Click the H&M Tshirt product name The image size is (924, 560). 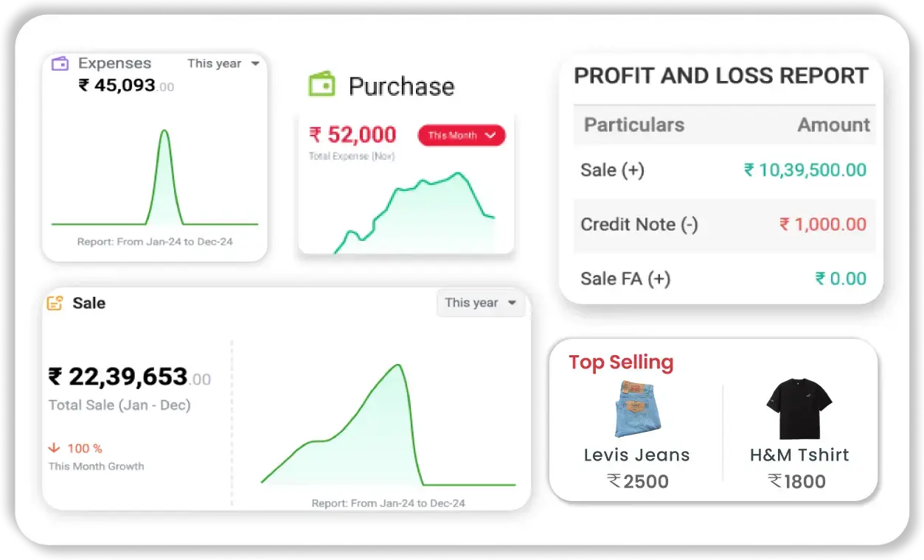(x=799, y=455)
